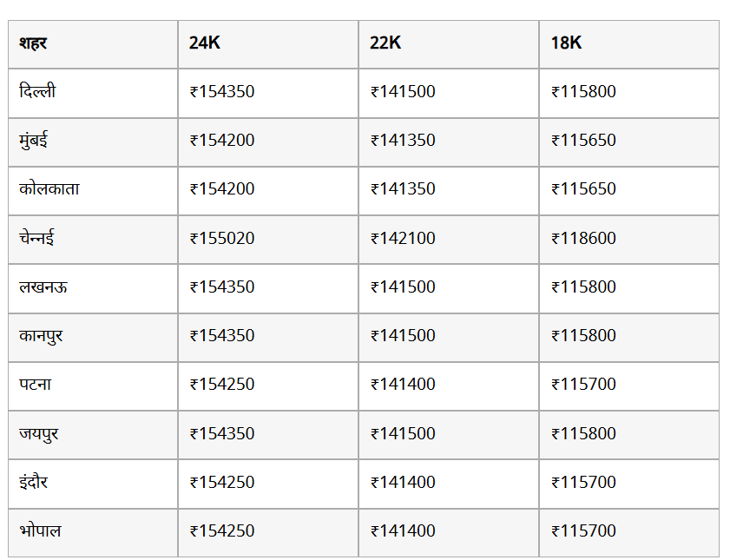Click मुंबई's 22K price ₹141350

pos(403,140)
